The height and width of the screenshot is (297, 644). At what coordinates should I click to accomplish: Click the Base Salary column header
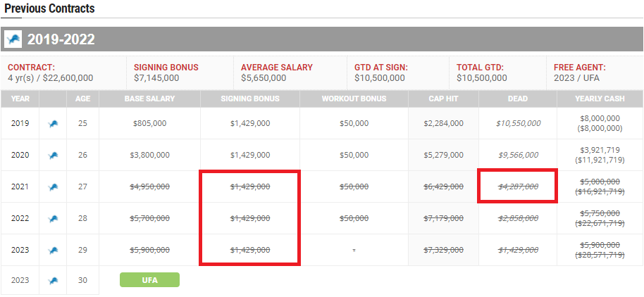click(x=149, y=99)
